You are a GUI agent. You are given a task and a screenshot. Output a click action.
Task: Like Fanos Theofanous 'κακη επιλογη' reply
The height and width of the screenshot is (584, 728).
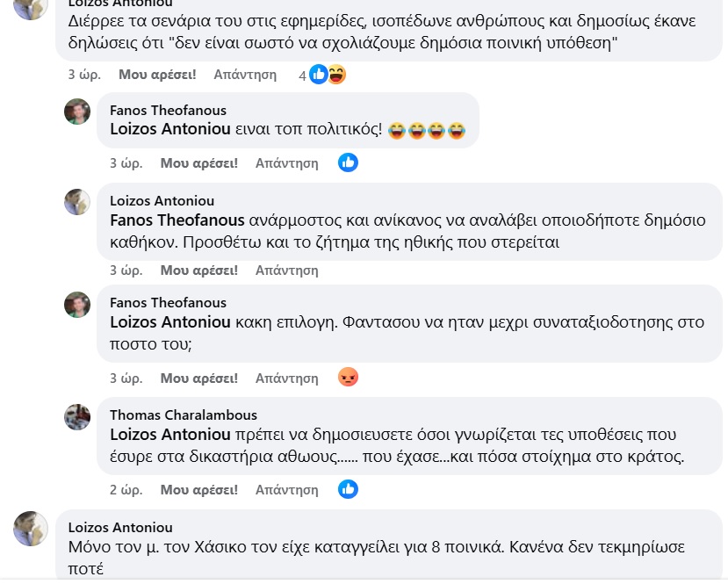(198, 379)
